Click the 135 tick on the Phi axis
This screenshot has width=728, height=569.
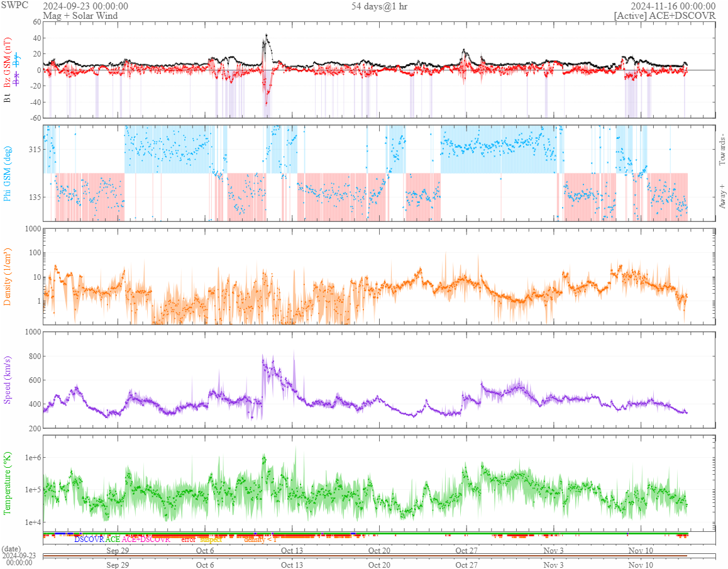[x=35, y=197]
